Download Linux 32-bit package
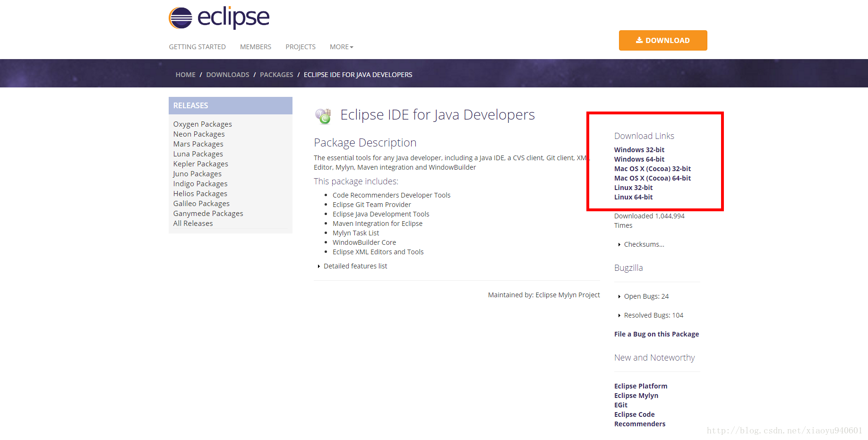Viewport: 868px width, 440px height. 633,188
